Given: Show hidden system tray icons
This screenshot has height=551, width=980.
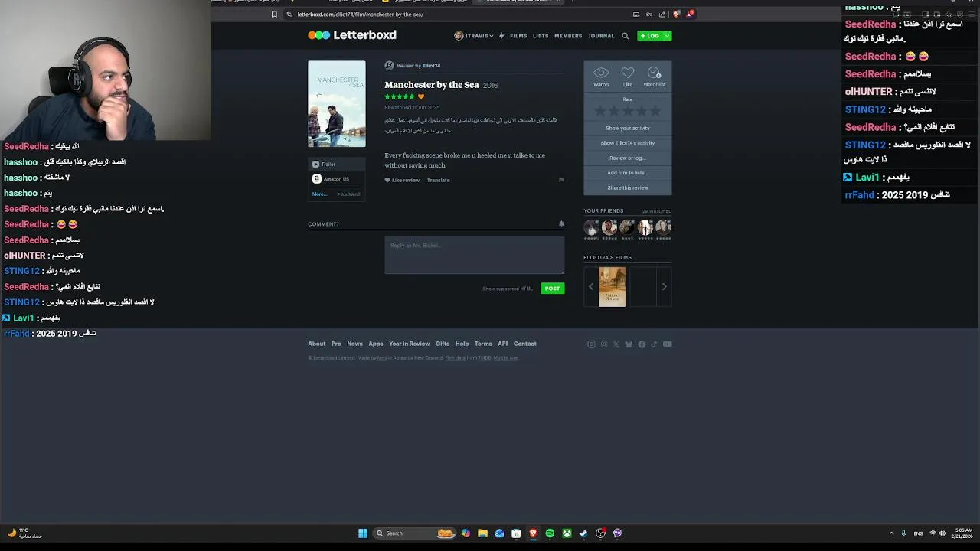Looking at the screenshot, I should point(891,533).
